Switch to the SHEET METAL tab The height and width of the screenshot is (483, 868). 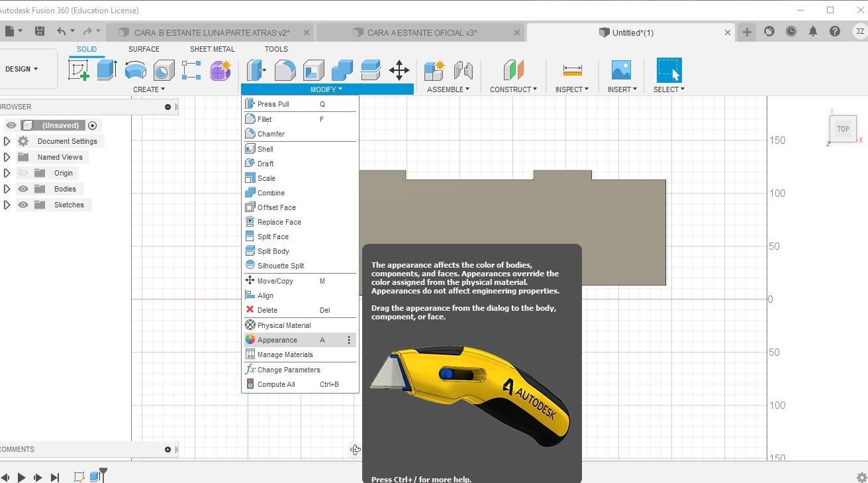click(x=212, y=49)
